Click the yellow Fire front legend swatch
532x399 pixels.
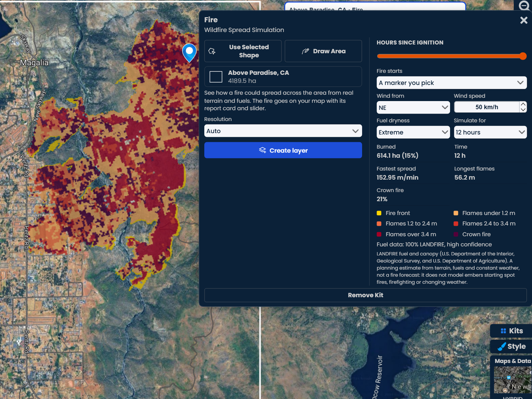pyautogui.click(x=379, y=213)
